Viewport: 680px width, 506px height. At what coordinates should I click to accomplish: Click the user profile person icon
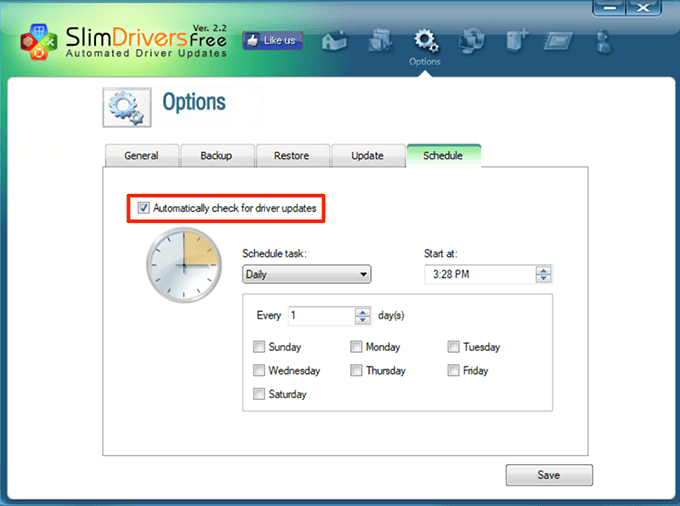(603, 42)
